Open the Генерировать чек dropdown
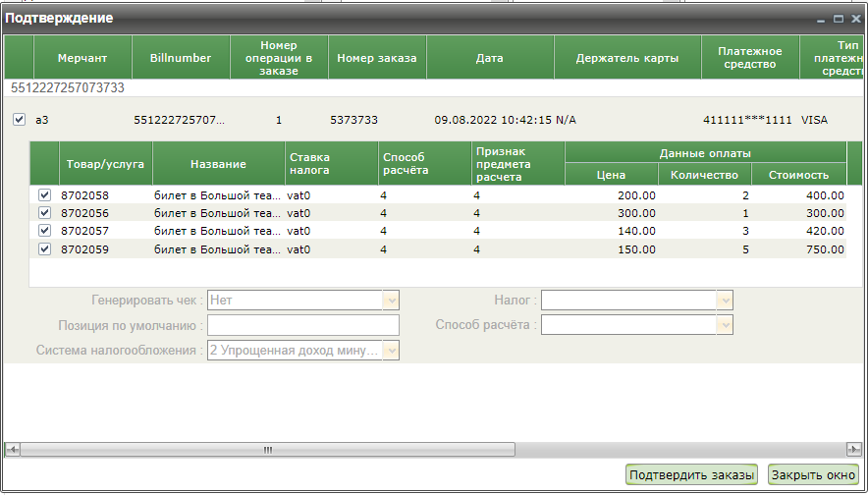The image size is (868, 495). click(391, 301)
